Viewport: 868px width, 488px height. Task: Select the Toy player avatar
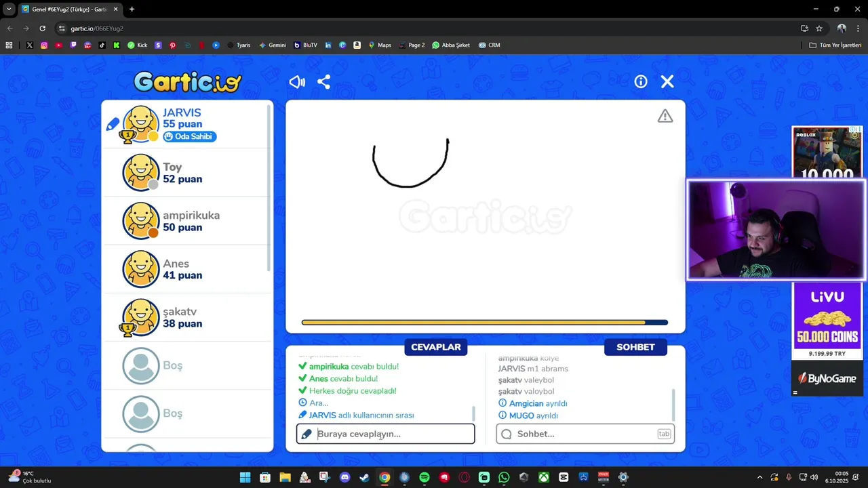pos(141,173)
